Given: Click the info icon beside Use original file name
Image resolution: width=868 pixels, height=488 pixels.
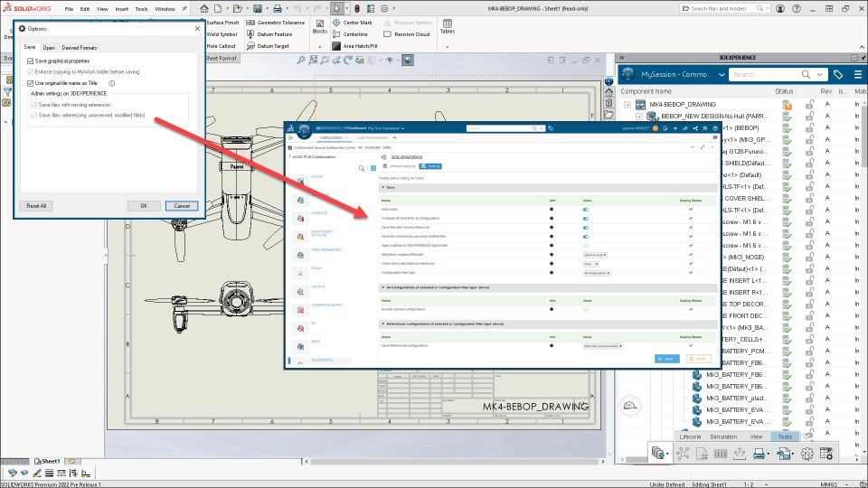Looking at the screenshot, I should (x=111, y=83).
